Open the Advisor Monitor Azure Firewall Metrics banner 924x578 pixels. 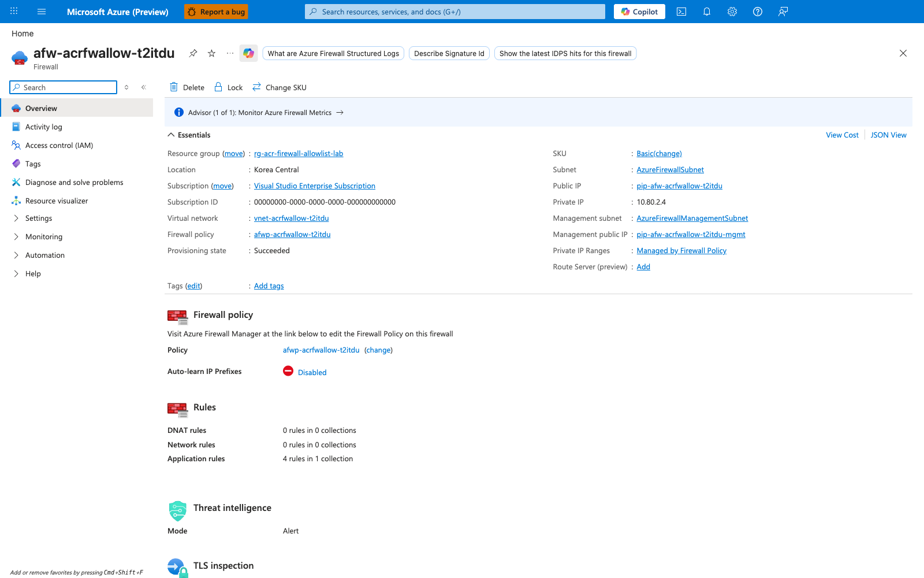[266, 113]
